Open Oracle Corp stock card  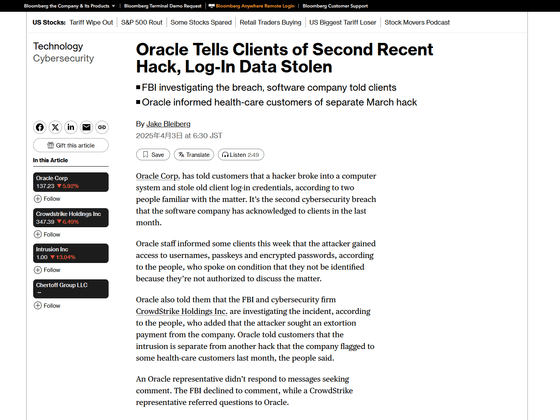pos(71,182)
